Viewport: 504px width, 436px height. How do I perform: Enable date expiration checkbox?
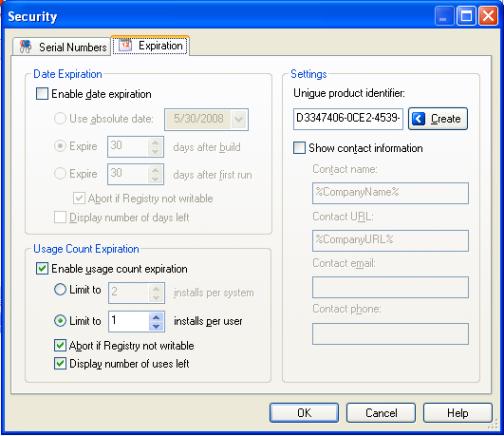(x=42, y=94)
